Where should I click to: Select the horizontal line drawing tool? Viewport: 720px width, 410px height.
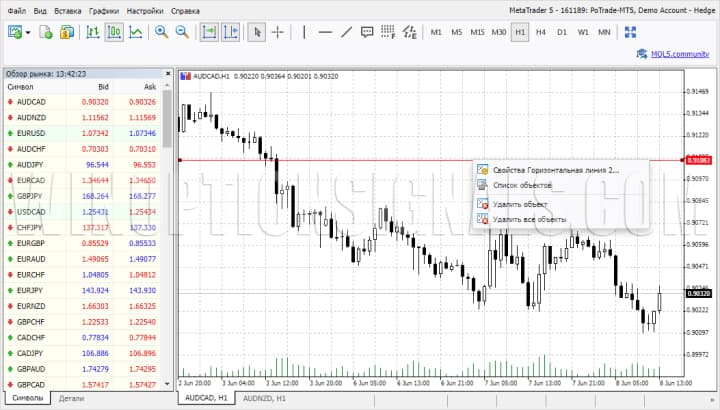pos(323,32)
